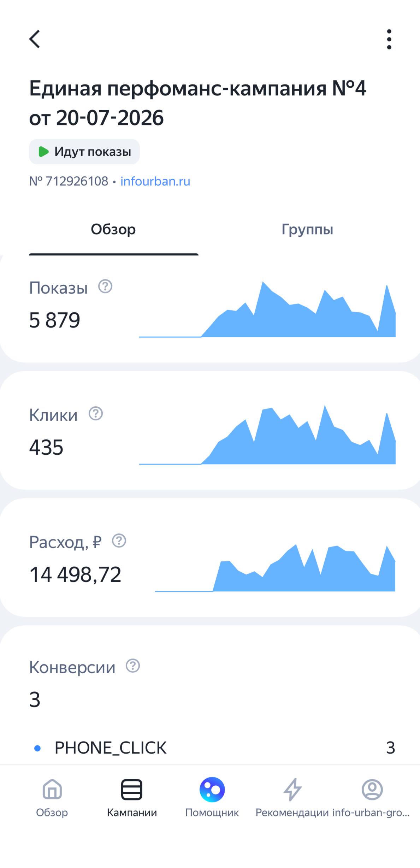420x868 pixels.
Task: Tap the Конверсии value 3
Action: 35,699
